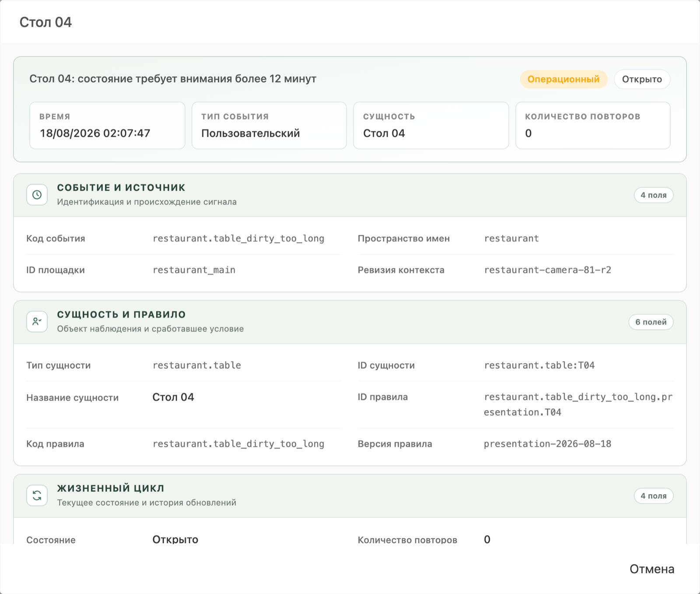Click the Версия правила value presentation-2026-08-18
This screenshot has width=700, height=594.
[547, 444]
